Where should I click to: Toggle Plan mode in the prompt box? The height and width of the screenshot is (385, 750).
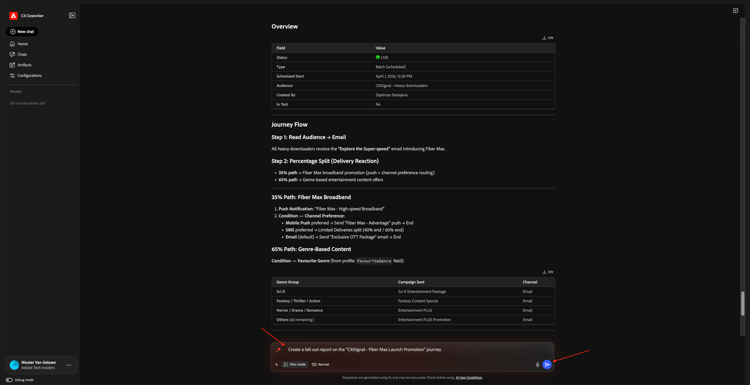click(295, 364)
